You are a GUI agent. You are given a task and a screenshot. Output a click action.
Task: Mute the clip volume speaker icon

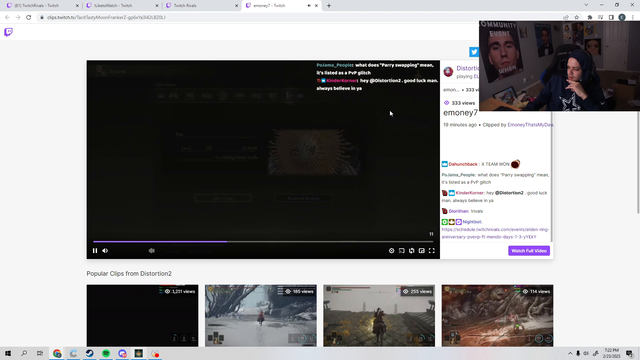point(105,251)
